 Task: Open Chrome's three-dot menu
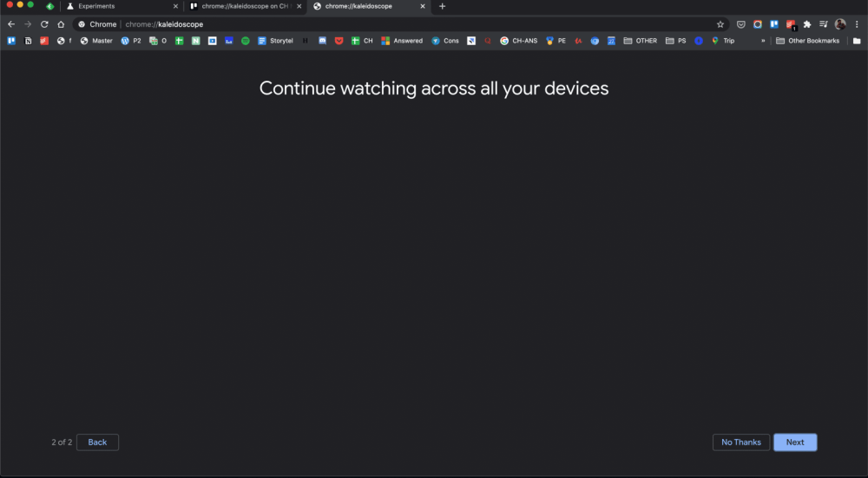tap(857, 24)
